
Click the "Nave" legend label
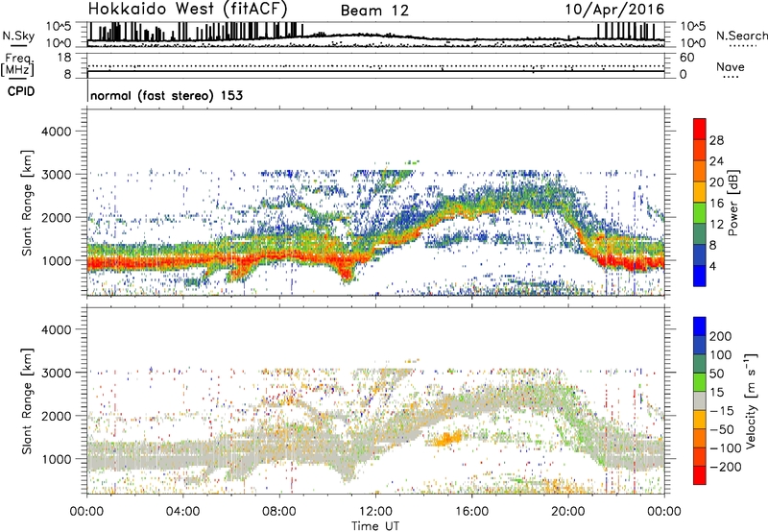pos(731,66)
